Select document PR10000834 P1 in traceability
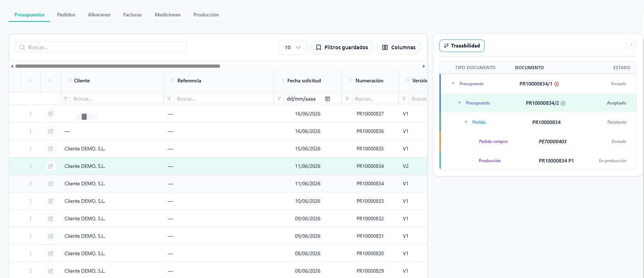Image resolution: width=644 pixels, height=278 pixels. [556, 161]
